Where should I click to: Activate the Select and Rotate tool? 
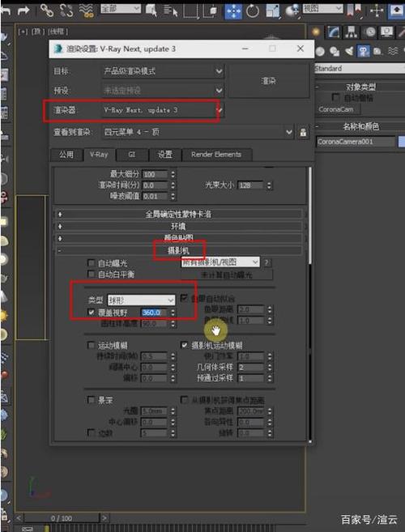tap(253, 11)
